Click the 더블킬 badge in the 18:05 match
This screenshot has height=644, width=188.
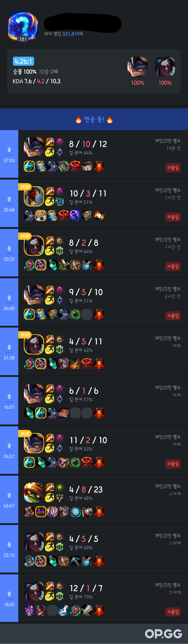[173, 612]
